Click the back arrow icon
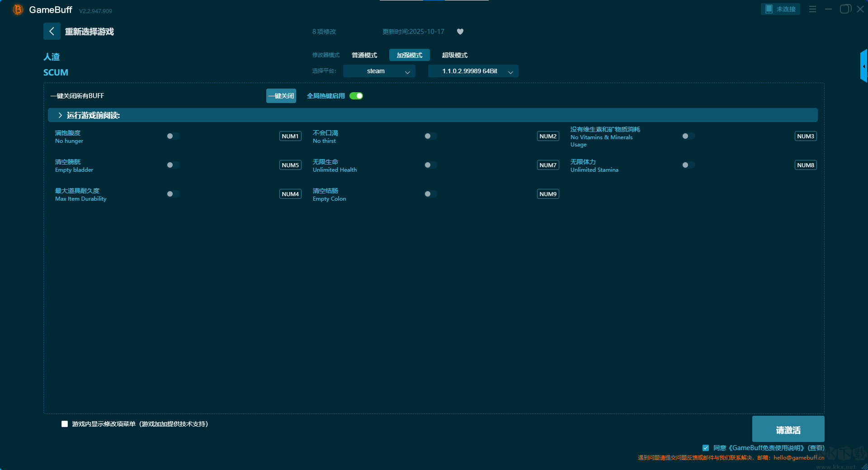Image resolution: width=868 pixels, height=470 pixels. pos(52,31)
